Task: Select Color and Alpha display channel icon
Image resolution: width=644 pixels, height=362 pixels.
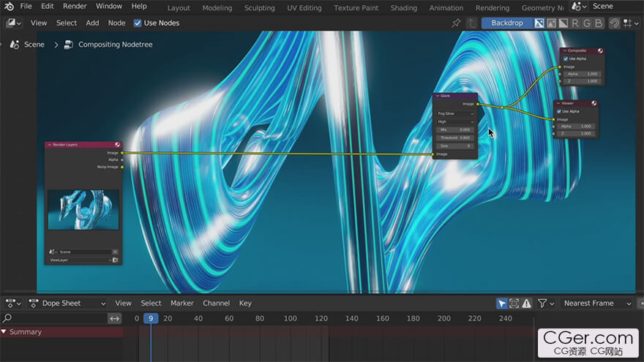Action: (x=539, y=23)
